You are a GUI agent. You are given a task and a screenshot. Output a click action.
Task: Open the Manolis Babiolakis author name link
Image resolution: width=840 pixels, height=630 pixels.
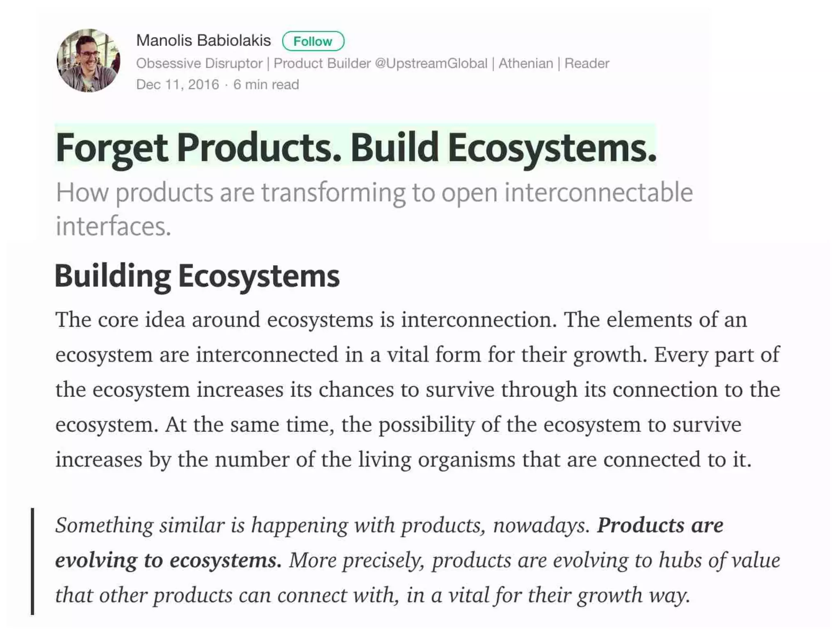click(x=203, y=41)
